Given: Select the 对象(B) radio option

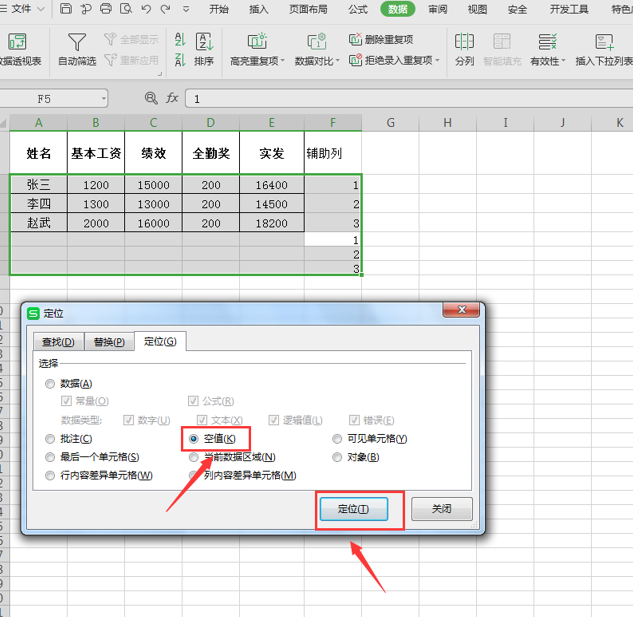Looking at the screenshot, I should click(337, 457).
